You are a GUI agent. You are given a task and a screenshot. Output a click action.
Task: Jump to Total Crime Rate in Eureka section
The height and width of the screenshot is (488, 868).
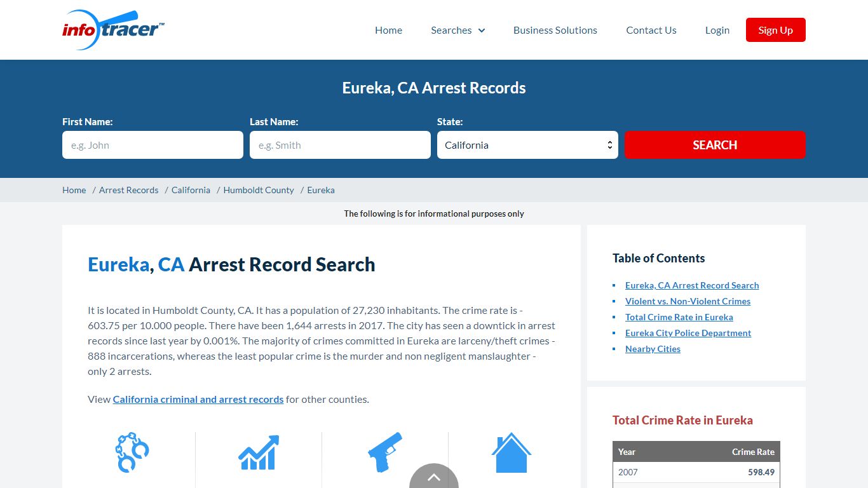pos(679,317)
